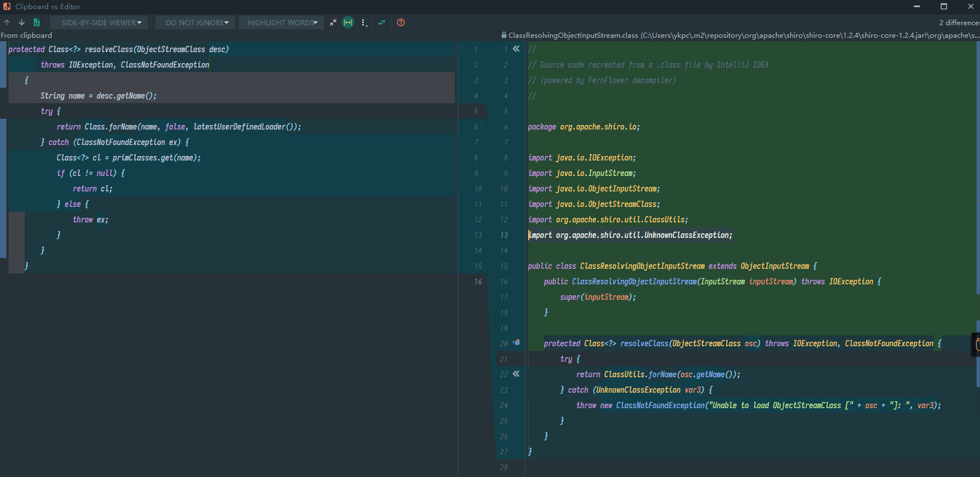Open the help question mark icon
Screen dimensions: 980x477
tap(401, 22)
